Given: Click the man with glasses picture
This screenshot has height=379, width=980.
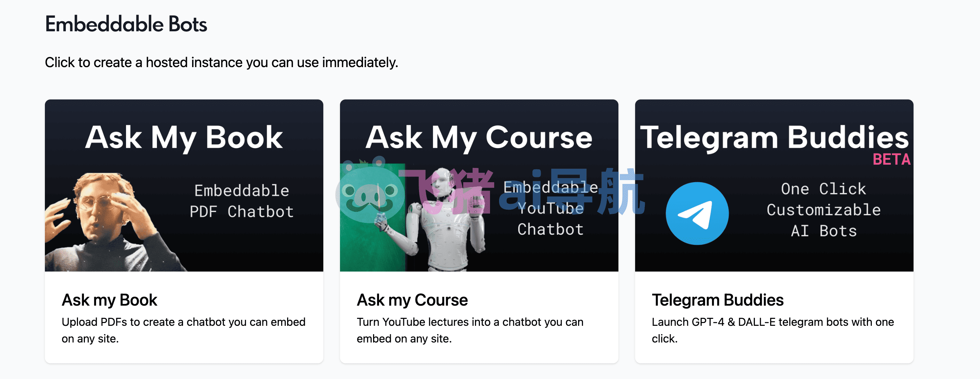Looking at the screenshot, I should pyautogui.click(x=110, y=222).
